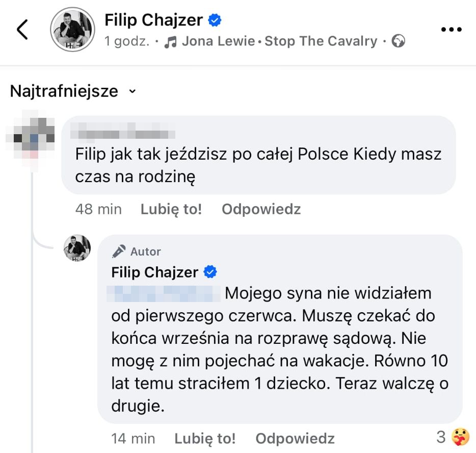Tap the music note icon in the header
Viewport: 476px width, 453px height.
pyautogui.click(x=171, y=42)
